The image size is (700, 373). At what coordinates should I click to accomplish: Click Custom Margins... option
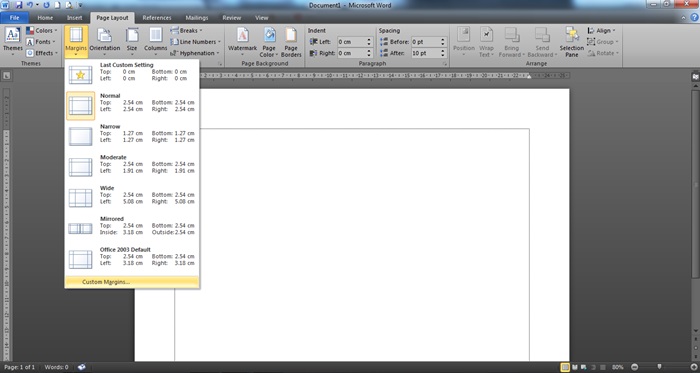point(132,282)
